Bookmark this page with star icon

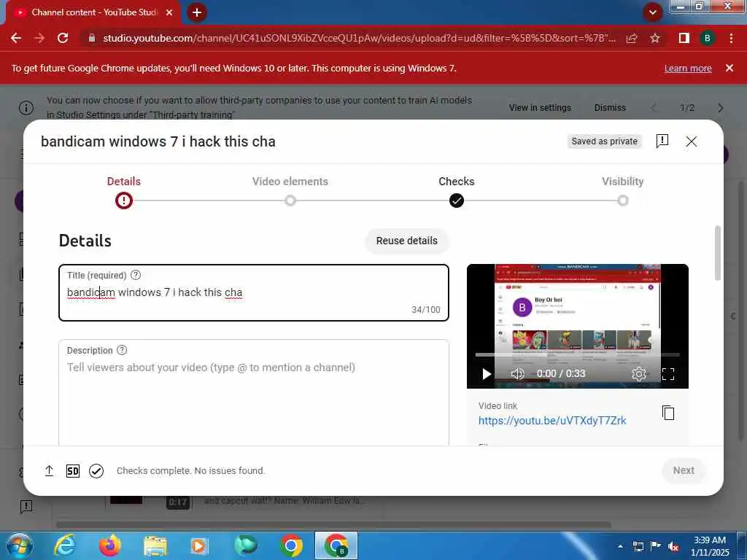(655, 38)
